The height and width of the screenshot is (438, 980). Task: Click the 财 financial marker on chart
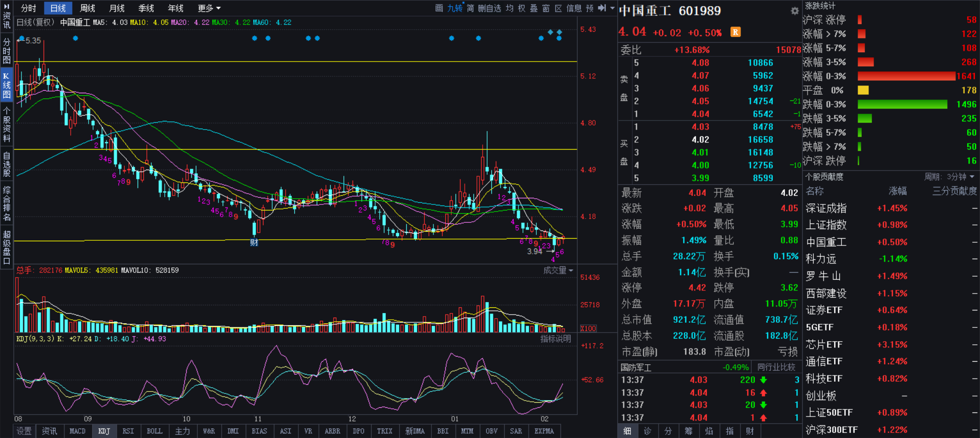pos(254,242)
